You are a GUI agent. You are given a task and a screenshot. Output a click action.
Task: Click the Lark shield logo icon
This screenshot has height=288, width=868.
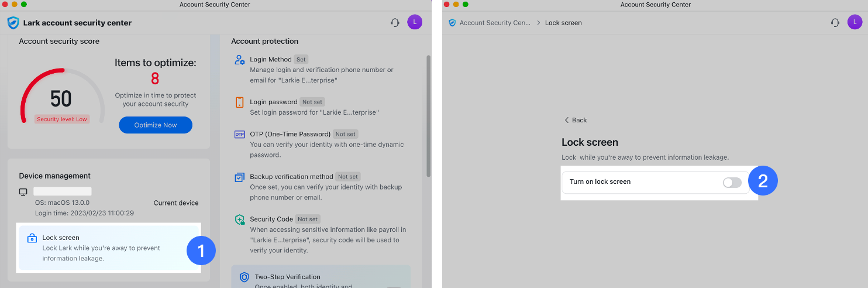[x=13, y=23]
